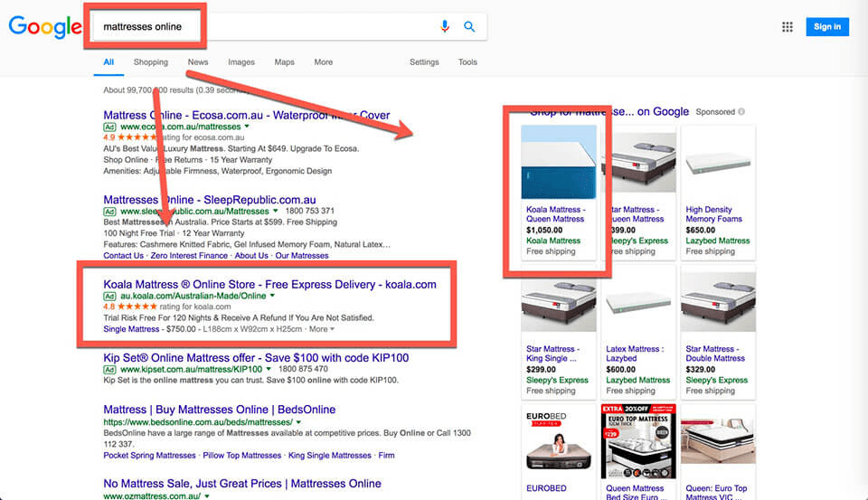Expand dropdown arrow beside the bedsonline.com.au URL
Screen dimensions: 868x500
coord(298,422)
